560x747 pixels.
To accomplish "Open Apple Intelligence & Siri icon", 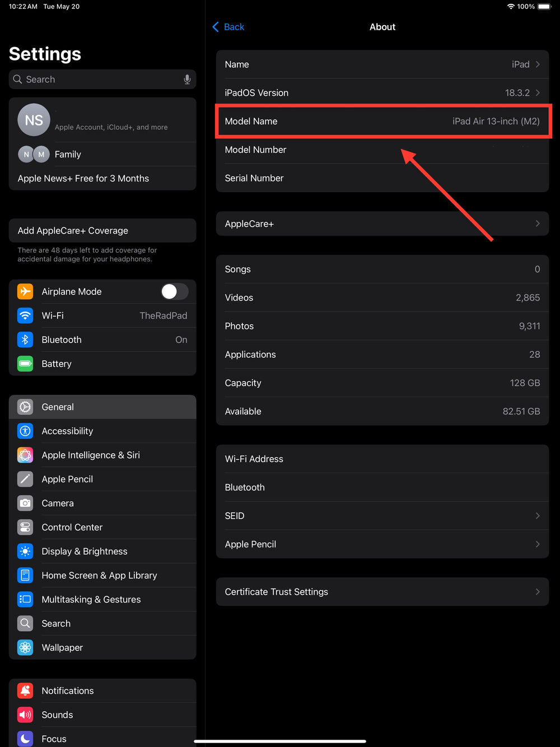I will (x=25, y=455).
